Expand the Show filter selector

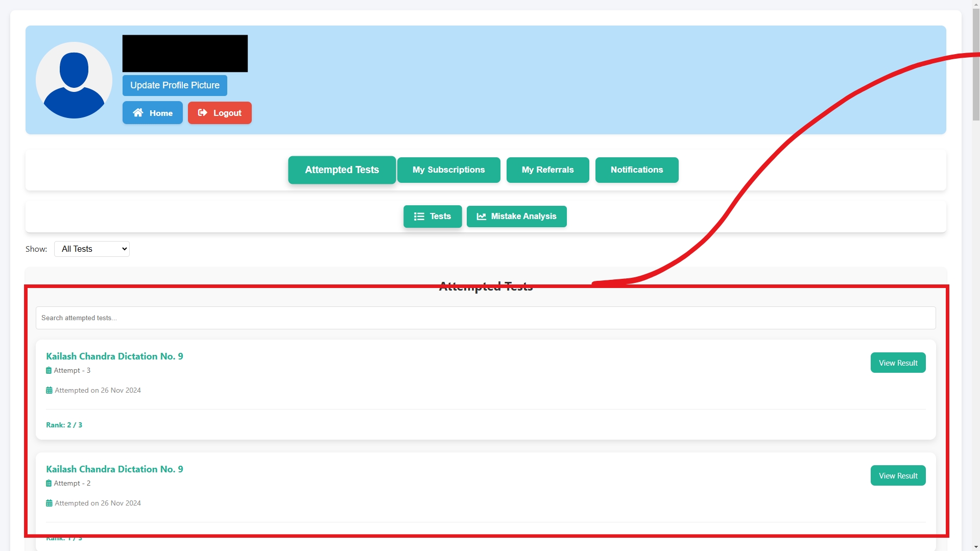91,249
